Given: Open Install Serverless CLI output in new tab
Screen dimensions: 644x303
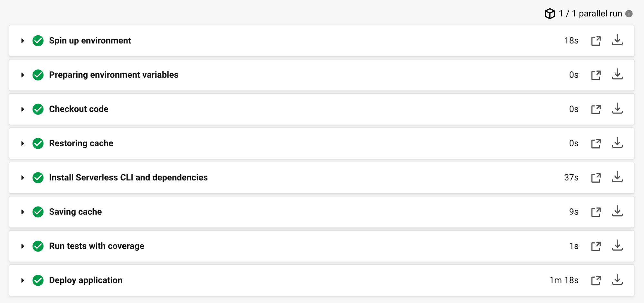Looking at the screenshot, I should [x=596, y=178].
